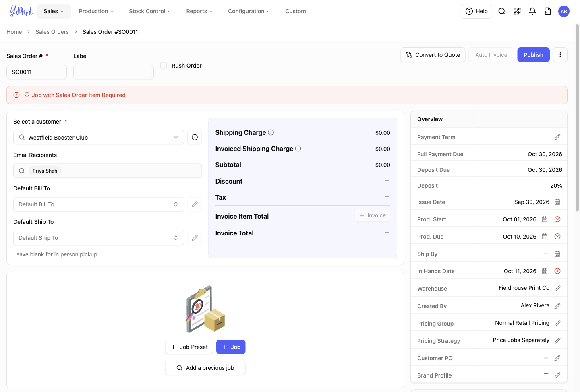Click the page vertical scrollbar

(x=577, y=118)
